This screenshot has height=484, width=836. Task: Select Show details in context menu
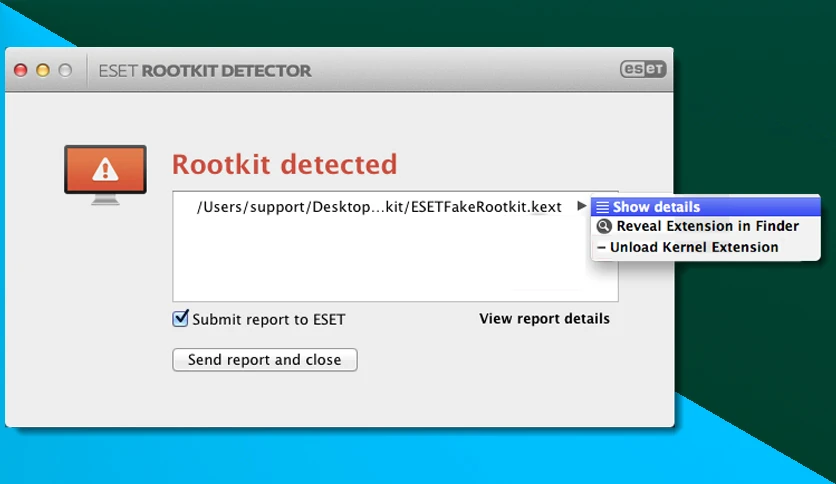[705, 207]
